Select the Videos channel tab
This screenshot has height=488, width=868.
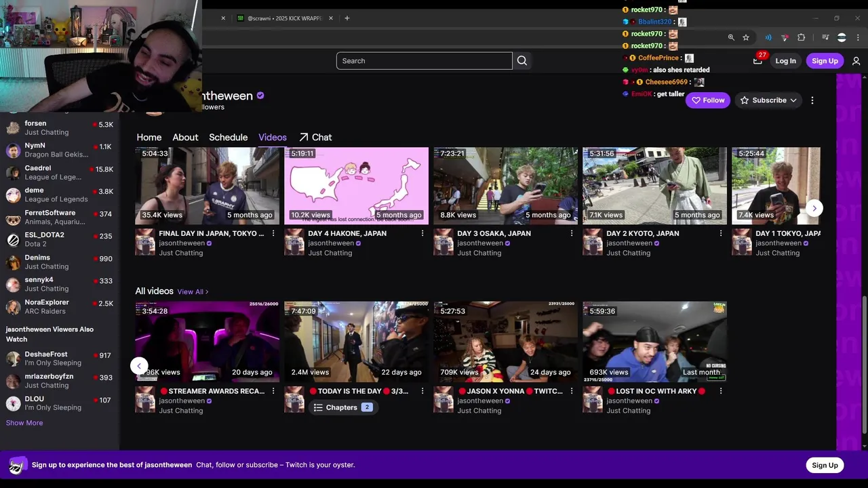tap(273, 137)
